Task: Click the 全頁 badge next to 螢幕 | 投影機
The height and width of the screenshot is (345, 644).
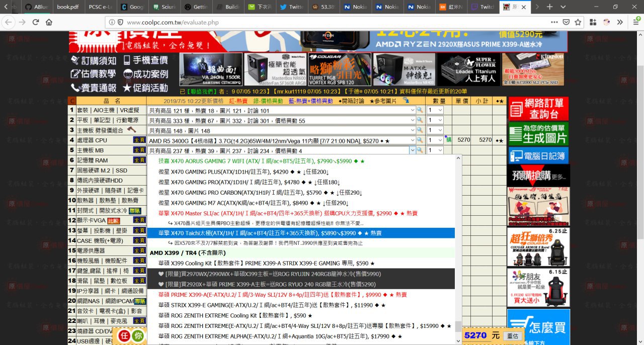Action: pos(139,230)
